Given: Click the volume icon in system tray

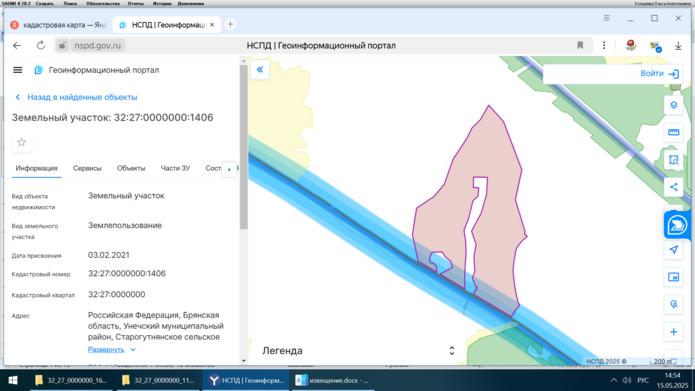Looking at the screenshot, I should [x=627, y=380].
